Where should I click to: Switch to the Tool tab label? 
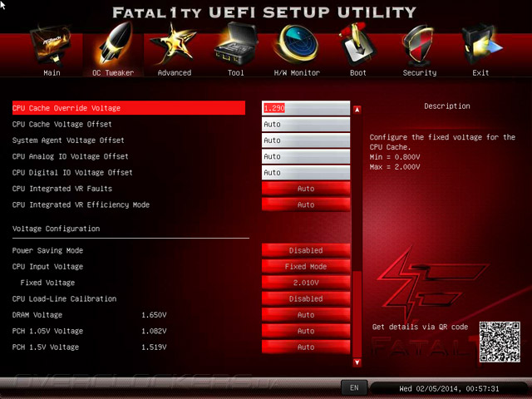[x=236, y=72]
